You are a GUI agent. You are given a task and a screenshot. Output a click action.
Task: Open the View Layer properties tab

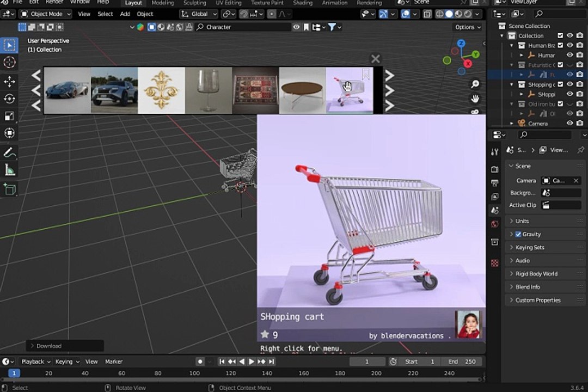coord(494,197)
